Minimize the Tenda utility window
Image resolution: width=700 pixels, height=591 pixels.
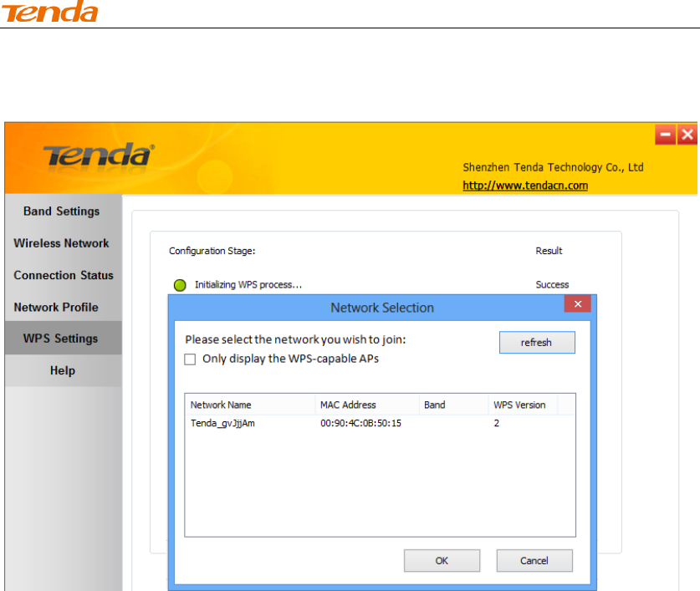[665, 135]
